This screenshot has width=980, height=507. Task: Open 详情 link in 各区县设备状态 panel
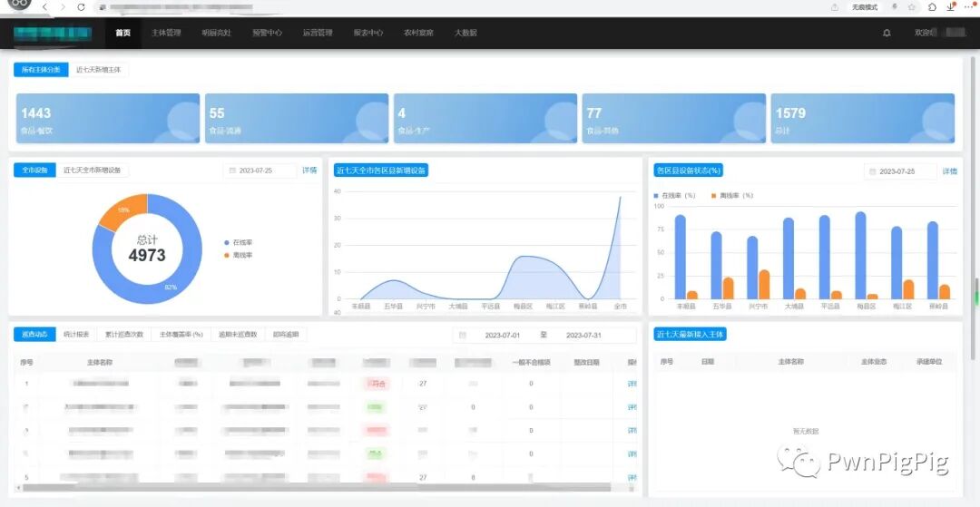pyautogui.click(x=949, y=171)
